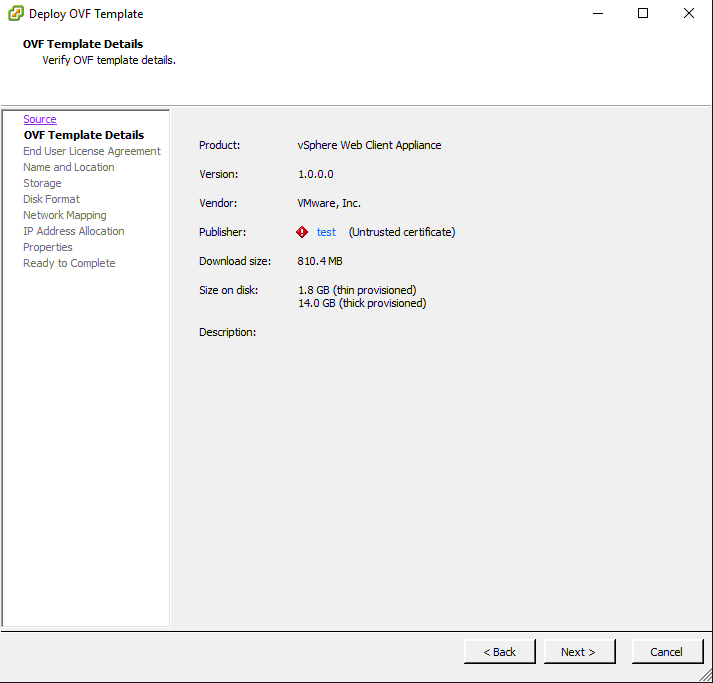713x683 pixels.
Task: Go to the next step with Next >
Action: pyautogui.click(x=579, y=652)
